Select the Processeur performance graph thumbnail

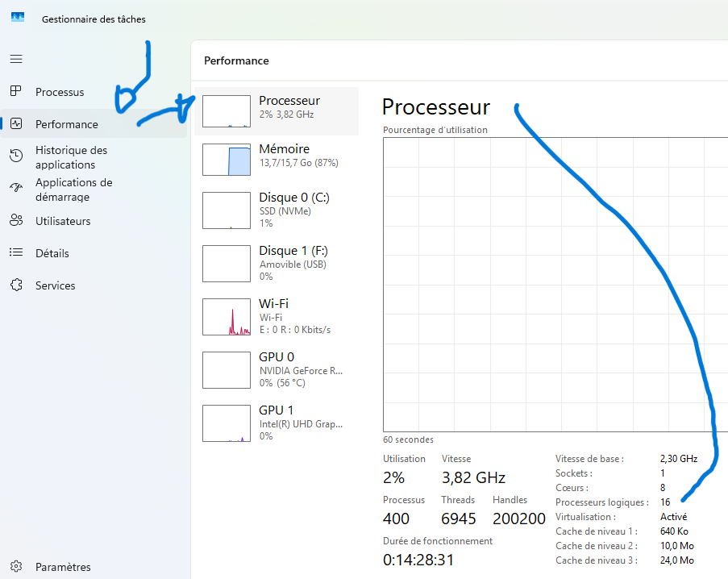coord(226,111)
